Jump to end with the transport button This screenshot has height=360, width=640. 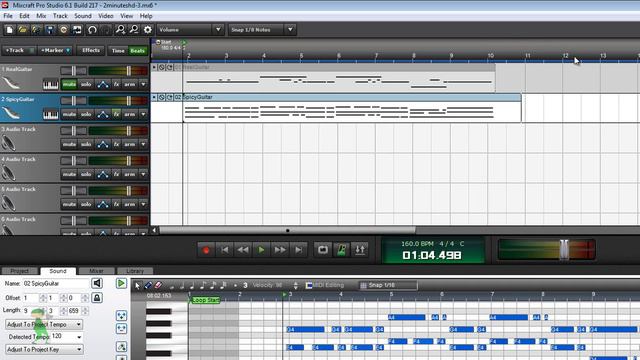tap(298, 250)
